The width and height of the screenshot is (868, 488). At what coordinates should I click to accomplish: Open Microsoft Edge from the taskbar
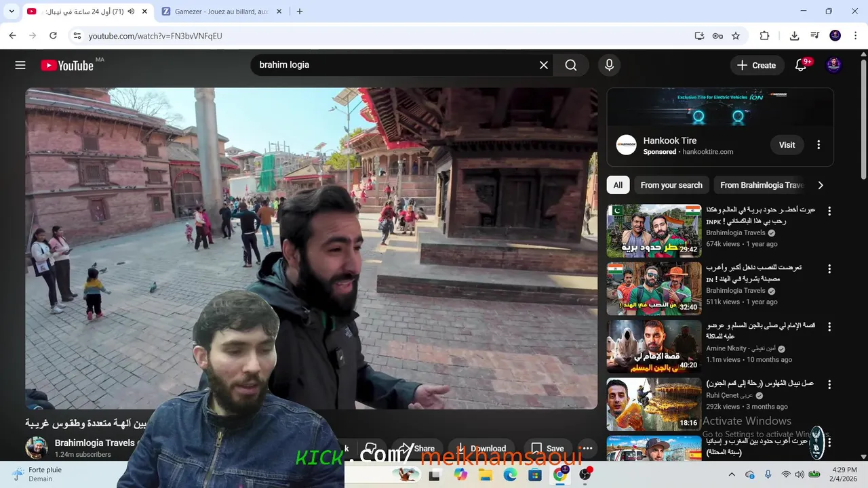[x=510, y=474]
